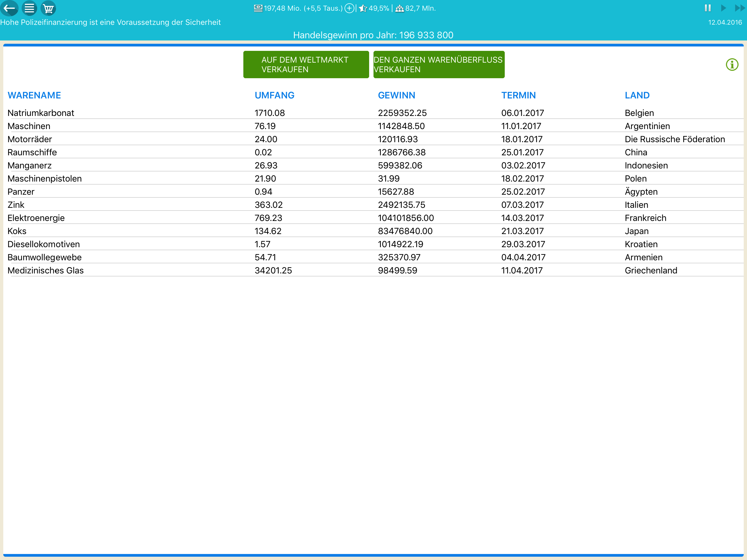Enable fast-forward game speed

point(740,8)
